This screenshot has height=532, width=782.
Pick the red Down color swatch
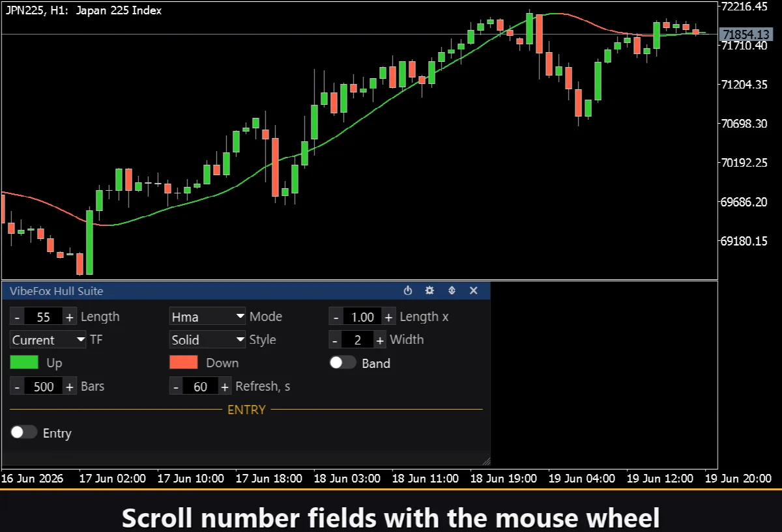tap(184, 363)
